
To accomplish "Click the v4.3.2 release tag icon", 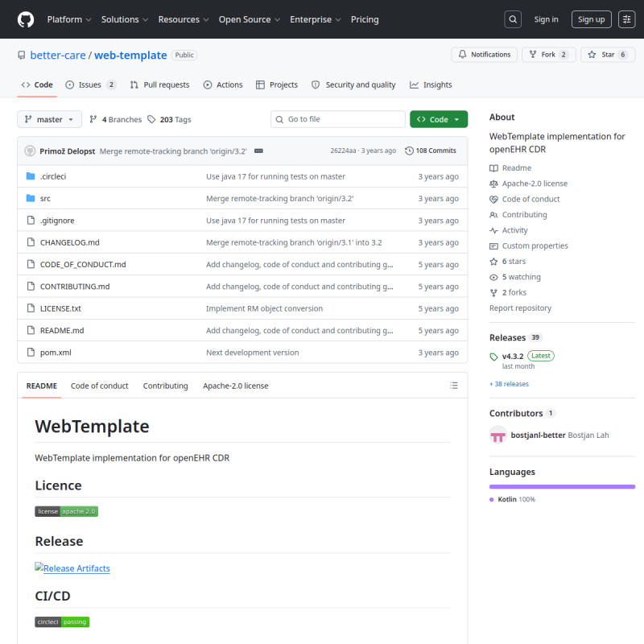I will click(493, 357).
